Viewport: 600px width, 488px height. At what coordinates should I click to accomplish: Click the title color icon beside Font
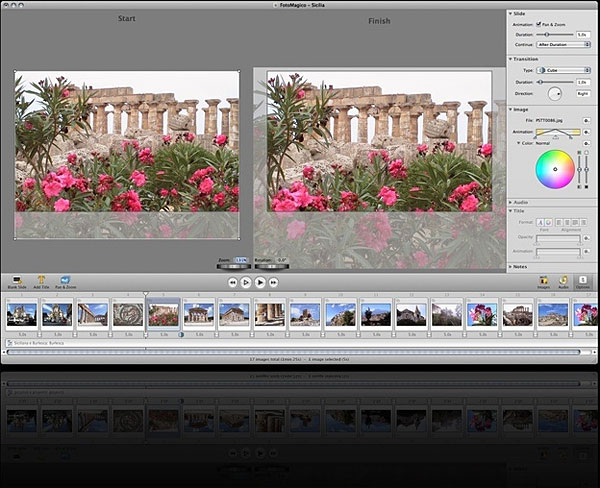tap(548, 222)
